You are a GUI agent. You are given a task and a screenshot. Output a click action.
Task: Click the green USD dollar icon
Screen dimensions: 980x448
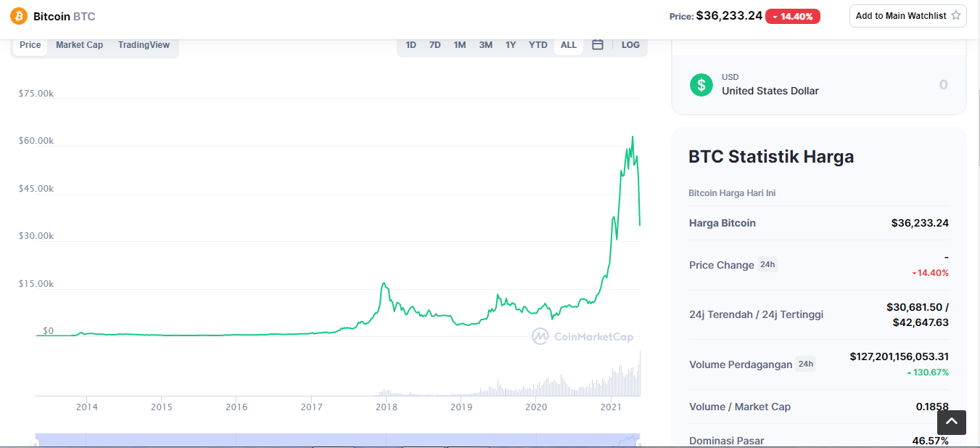pyautogui.click(x=701, y=85)
